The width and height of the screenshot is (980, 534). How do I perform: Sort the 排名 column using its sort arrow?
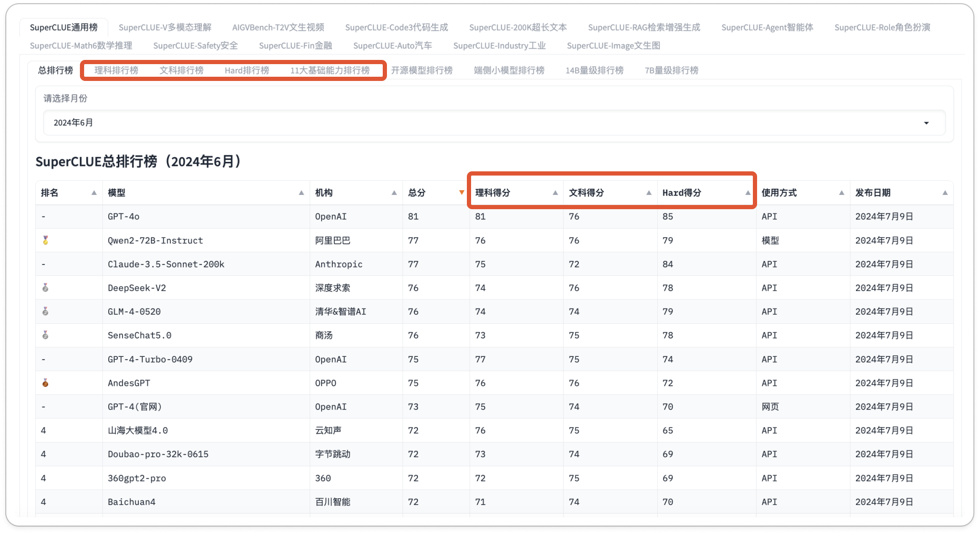tap(93, 193)
